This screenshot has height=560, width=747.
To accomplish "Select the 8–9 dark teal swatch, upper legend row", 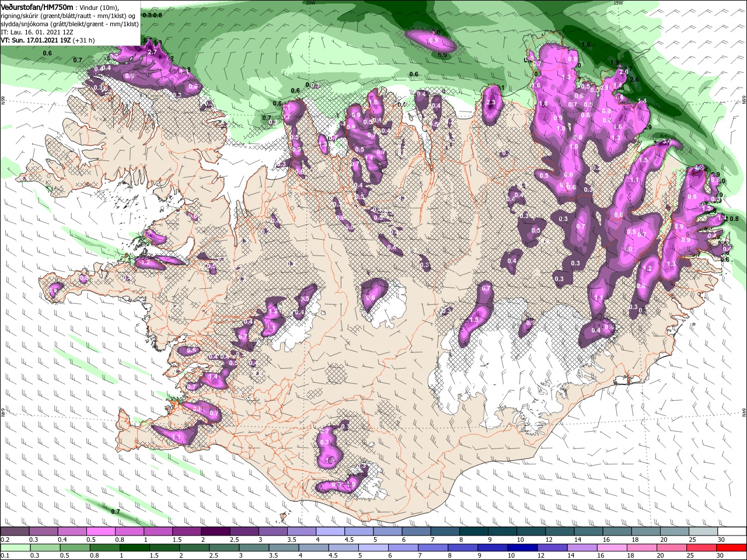I will click(x=474, y=531).
